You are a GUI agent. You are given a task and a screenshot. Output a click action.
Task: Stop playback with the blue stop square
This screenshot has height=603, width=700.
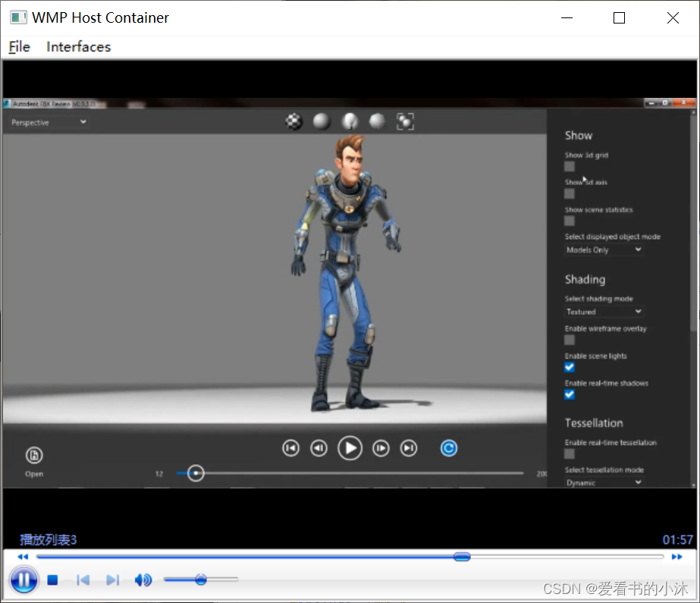[52, 579]
